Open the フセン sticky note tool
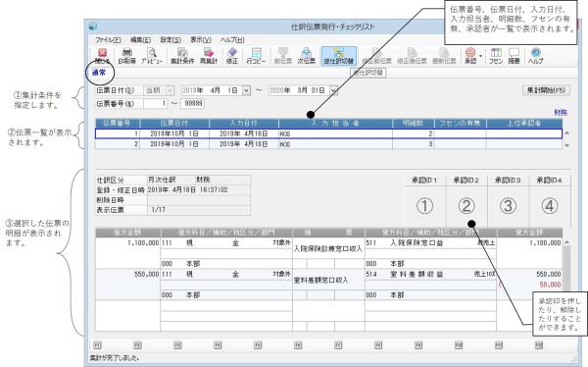 (x=496, y=56)
